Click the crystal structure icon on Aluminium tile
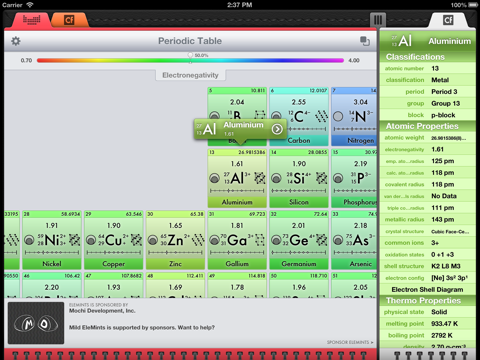 coord(260,178)
